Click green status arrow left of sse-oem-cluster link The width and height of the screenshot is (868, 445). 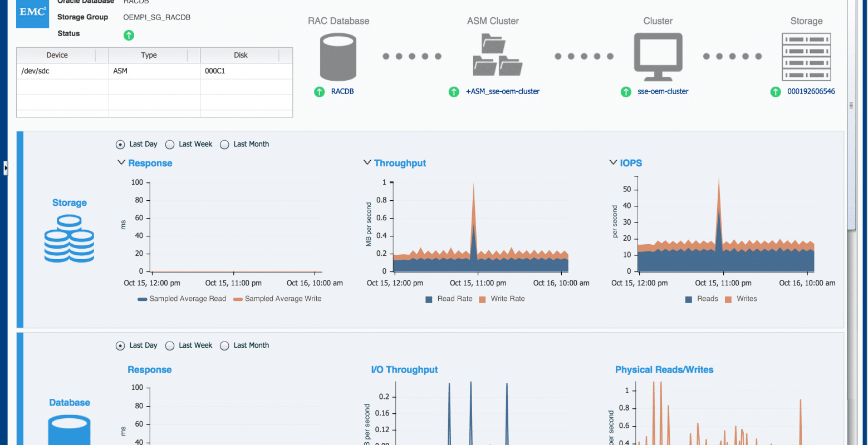[626, 92]
